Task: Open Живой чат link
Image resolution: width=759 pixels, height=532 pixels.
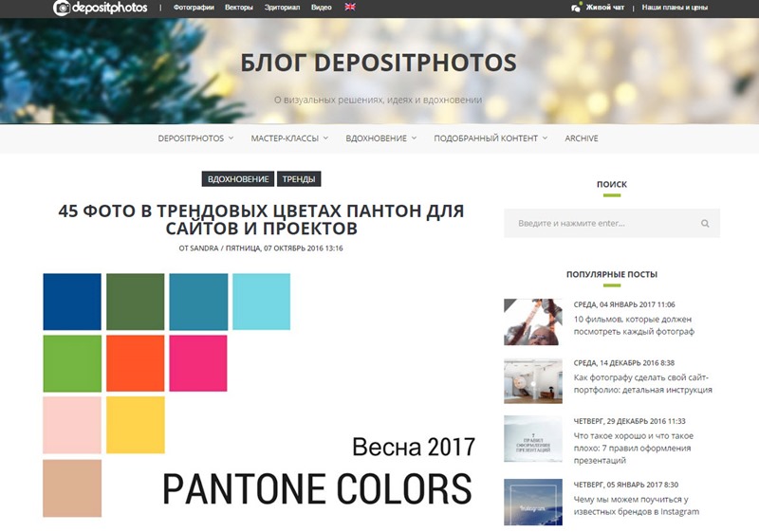Action: pyautogui.click(x=605, y=8)
